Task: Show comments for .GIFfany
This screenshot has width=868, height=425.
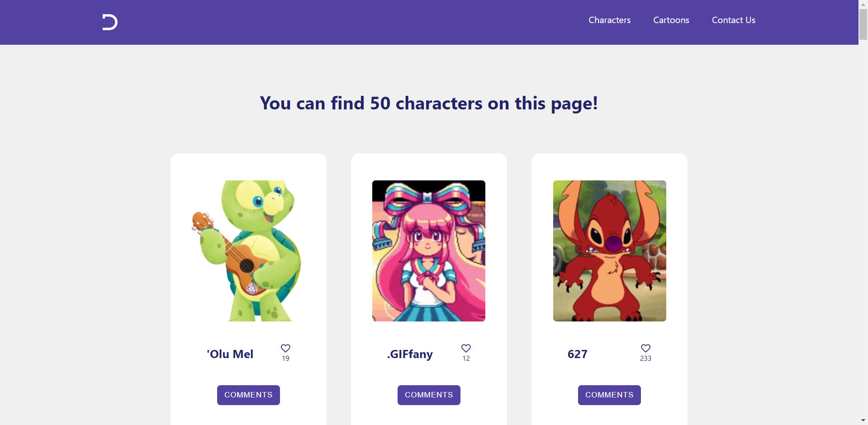Action: (x=429, y=395)
